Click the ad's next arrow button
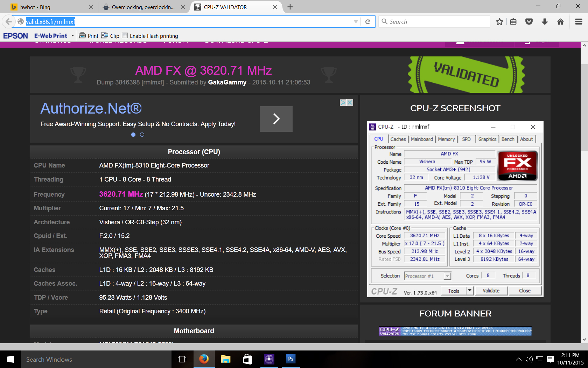The image size is (588, 368). pyautogui.click(x=276, y=119)
